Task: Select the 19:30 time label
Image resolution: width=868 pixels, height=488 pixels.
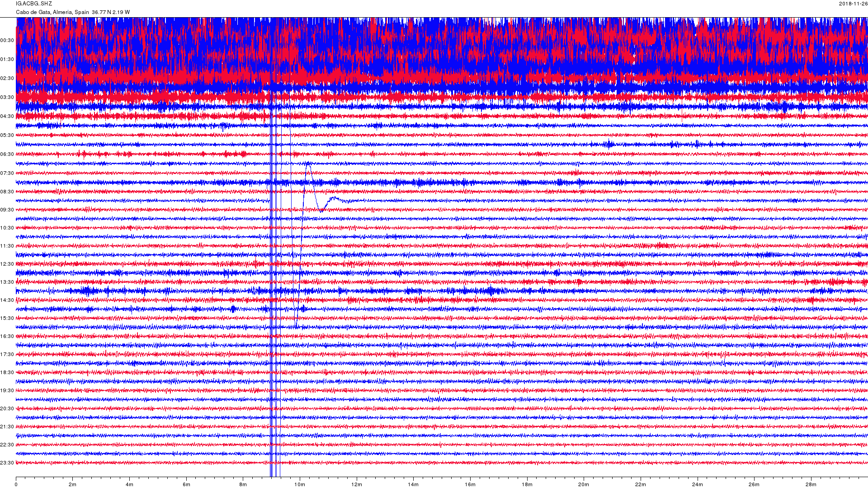Action: 7,391
